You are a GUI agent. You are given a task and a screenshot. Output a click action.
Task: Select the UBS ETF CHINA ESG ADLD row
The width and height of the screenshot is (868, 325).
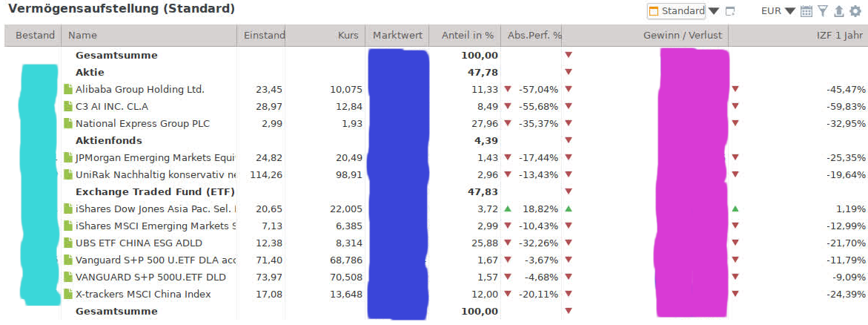pyautogui.click(x=139, y=243)
